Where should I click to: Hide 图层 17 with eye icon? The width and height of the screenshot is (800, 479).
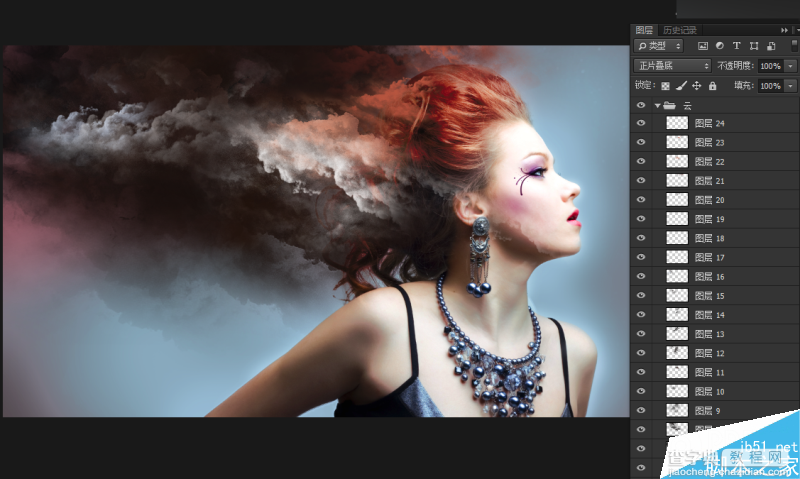[641, 257]
